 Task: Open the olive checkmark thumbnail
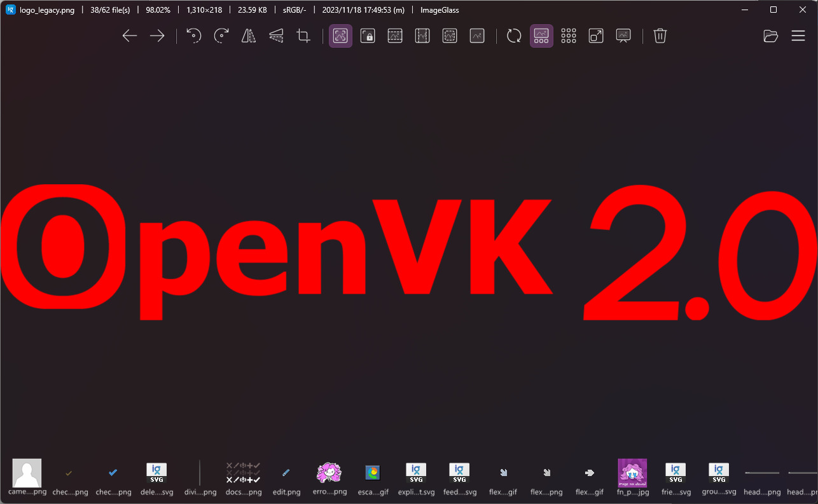point(69,477)
